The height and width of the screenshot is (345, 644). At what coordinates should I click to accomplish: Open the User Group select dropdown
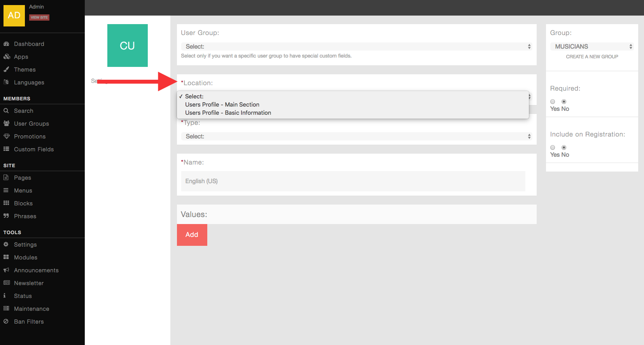click(357, 47)
